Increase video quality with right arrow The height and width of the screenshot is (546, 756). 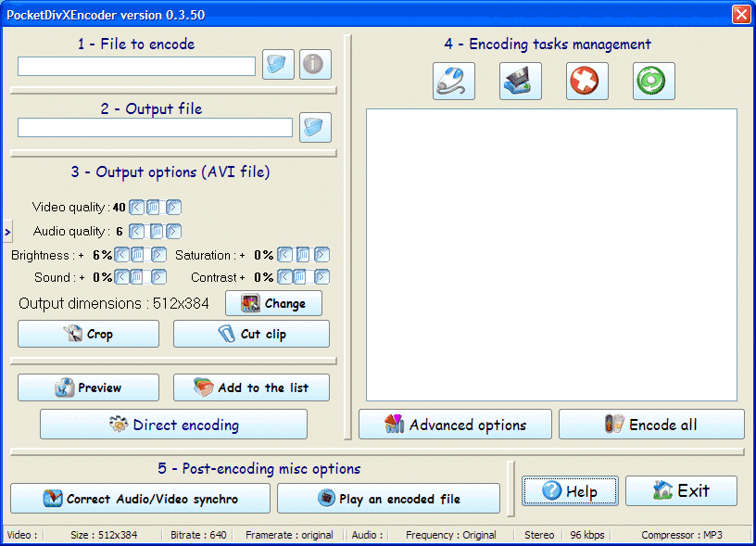(x=173, y=208)
